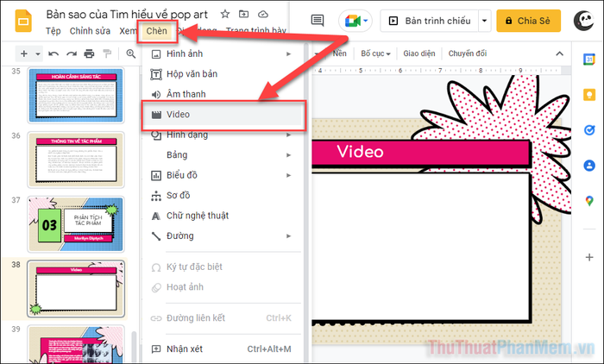
Task: Open the Tệp menu
Action: click(53, 31)
